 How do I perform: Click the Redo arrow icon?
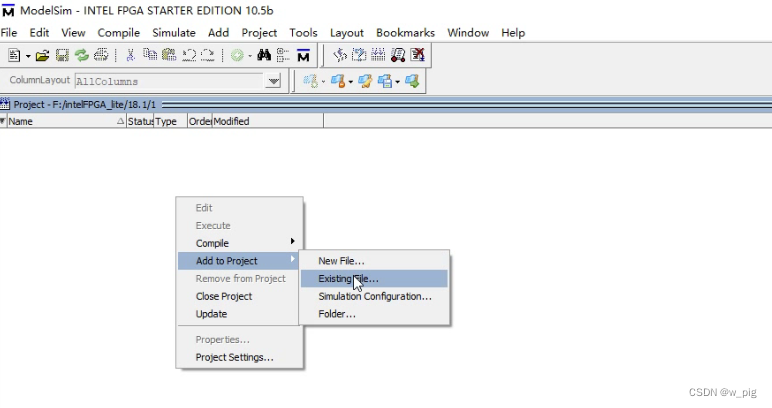(207, 55)
